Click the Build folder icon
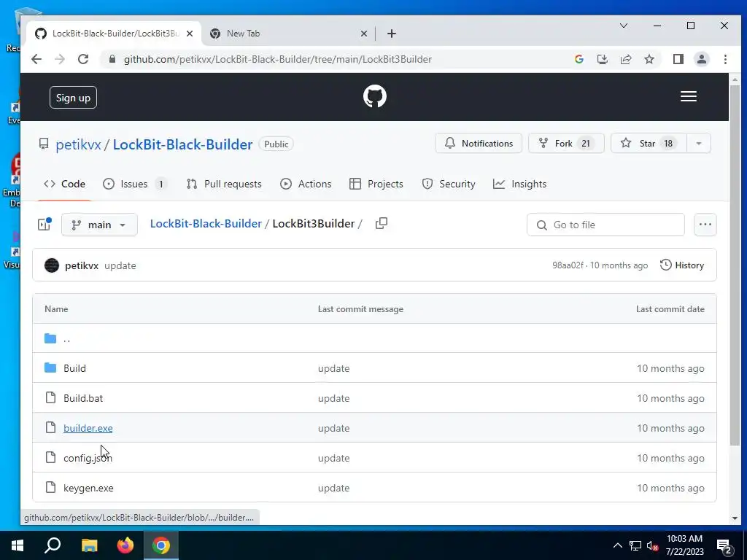Screen dimensions: 747x560 coord(50,367)
